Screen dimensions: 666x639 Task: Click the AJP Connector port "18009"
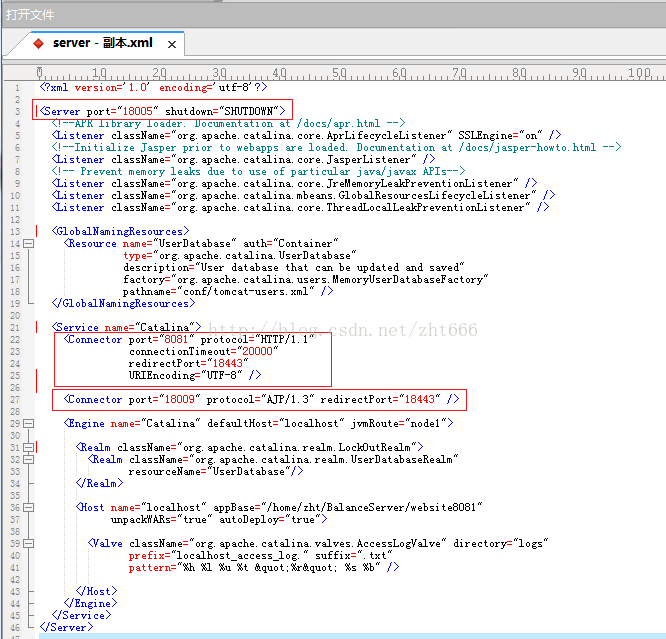pyautogui.click(x=180, y=399)
